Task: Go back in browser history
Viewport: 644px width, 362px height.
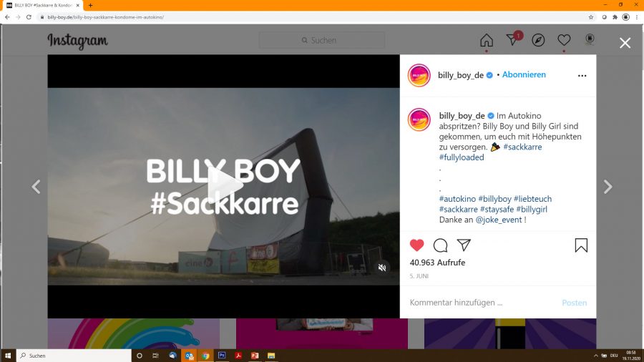Action: coord(7,17)
